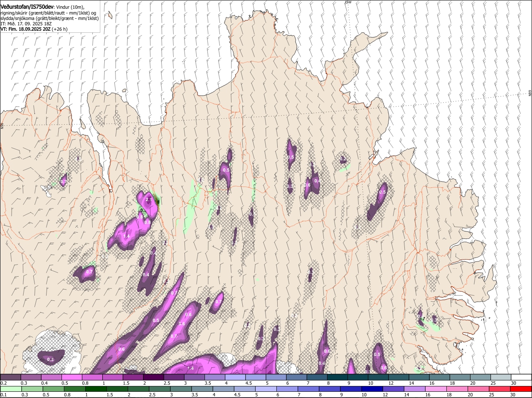Screen dimensions: 532x398
Task: Click the red 30 swatch in lower legend row
Action: [x=521, y=389]
